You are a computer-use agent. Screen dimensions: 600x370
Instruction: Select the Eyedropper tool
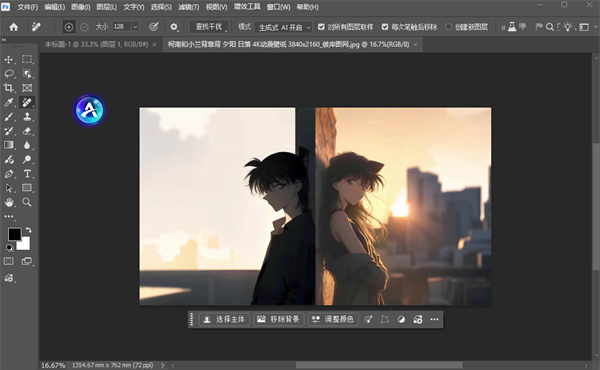[x=8, y=102]
